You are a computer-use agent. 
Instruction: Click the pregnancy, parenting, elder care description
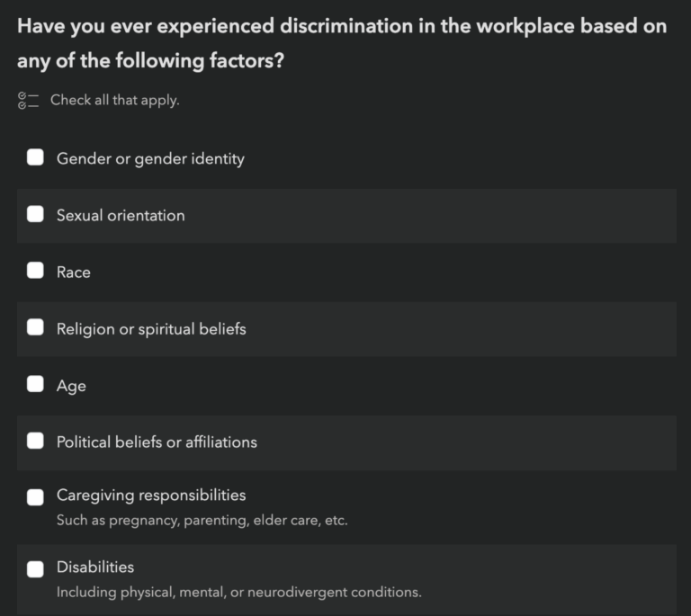tap(202, 520)
